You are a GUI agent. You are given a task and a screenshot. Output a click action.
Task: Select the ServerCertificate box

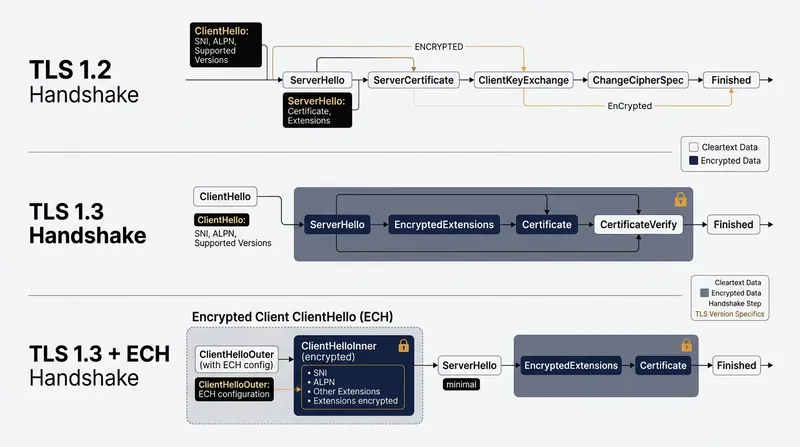coord(413,80)
